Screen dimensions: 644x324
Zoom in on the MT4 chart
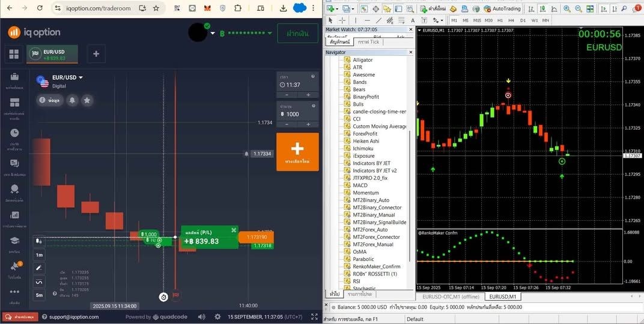coord(567,8)
